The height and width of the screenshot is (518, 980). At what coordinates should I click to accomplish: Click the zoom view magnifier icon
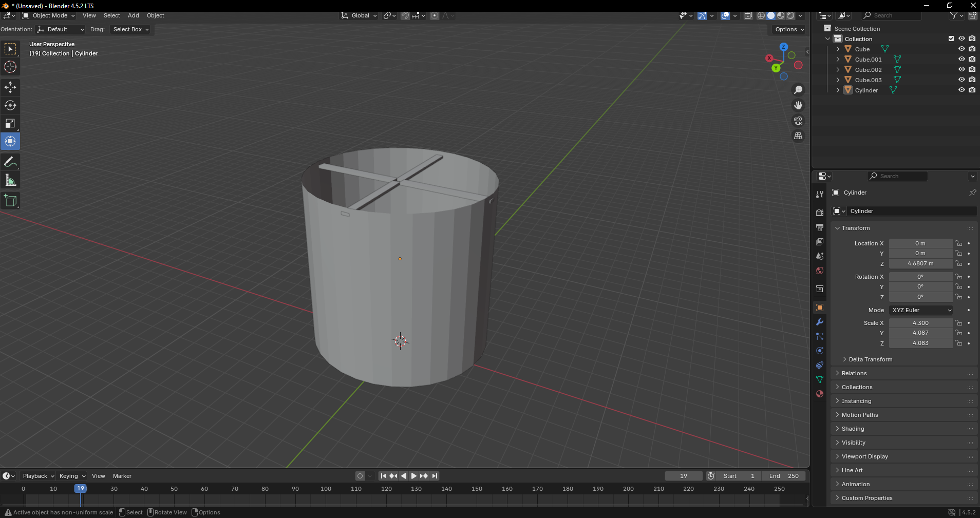point(798,90)
